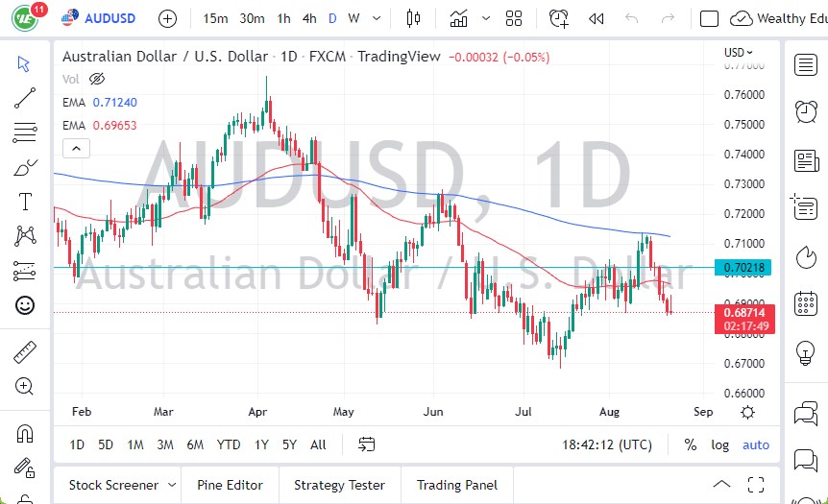828x504 pixels.
Task: Switch to the Pine Editor tab
Action: [x=231, y=485]
